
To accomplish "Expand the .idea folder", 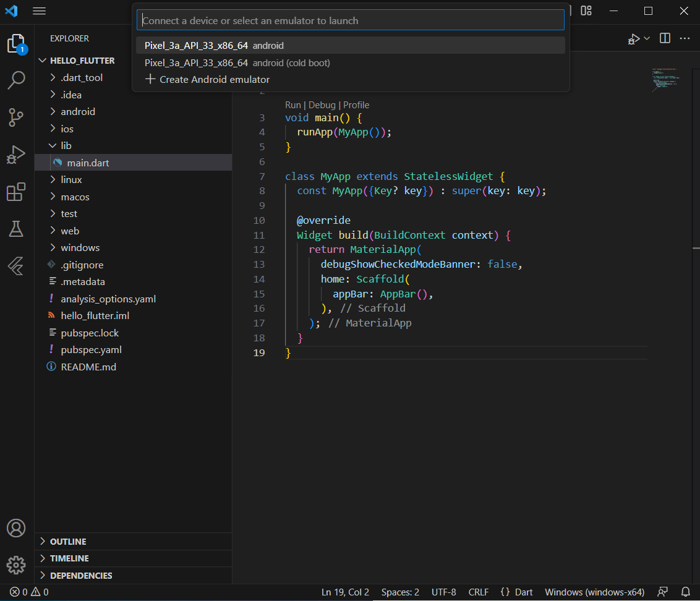I will click(53, 94).
